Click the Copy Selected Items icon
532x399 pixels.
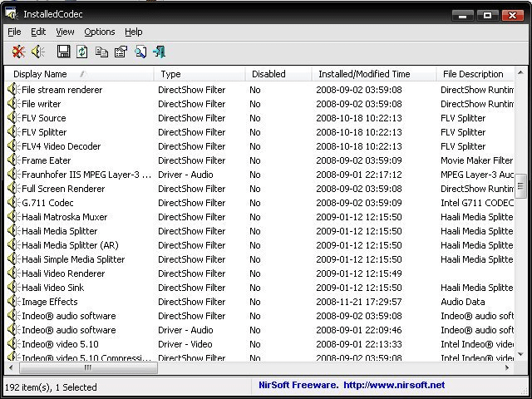click(101, 52)
